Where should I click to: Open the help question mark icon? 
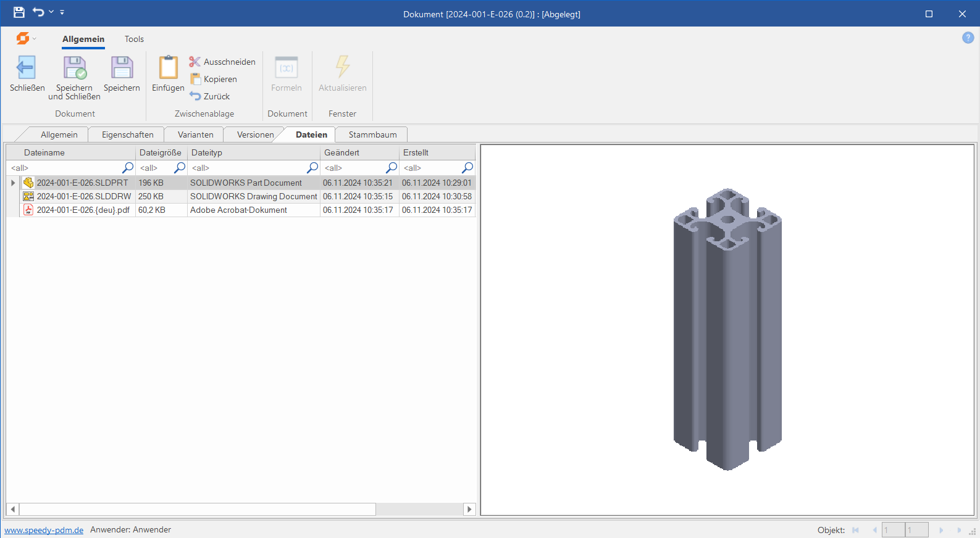click(x=968, y=38)
